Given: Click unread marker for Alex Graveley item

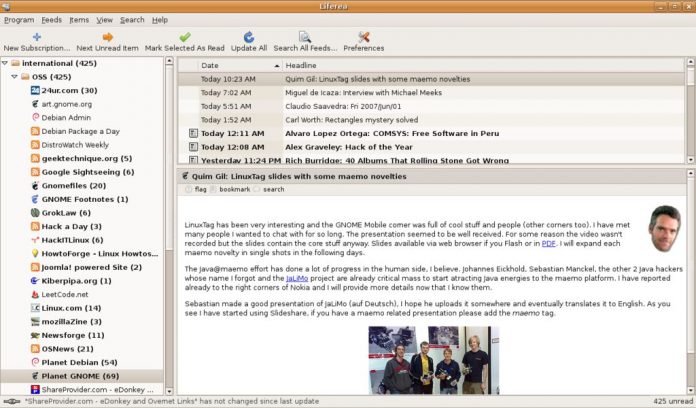Looking at the screenshot, I should pyautogui.click(x=193, y=147).
